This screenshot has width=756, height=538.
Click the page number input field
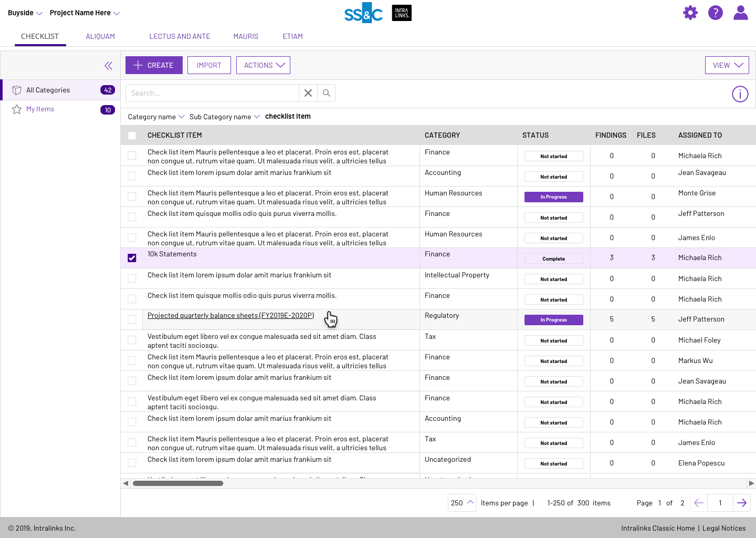coord(720,503)
